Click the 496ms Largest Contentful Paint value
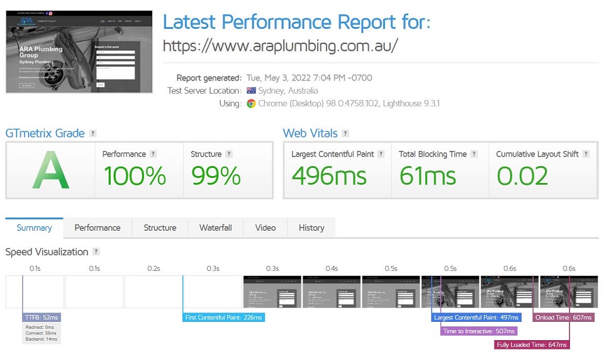Image resolution: width=604 pixels, height=364 pixels. point(329,176)
